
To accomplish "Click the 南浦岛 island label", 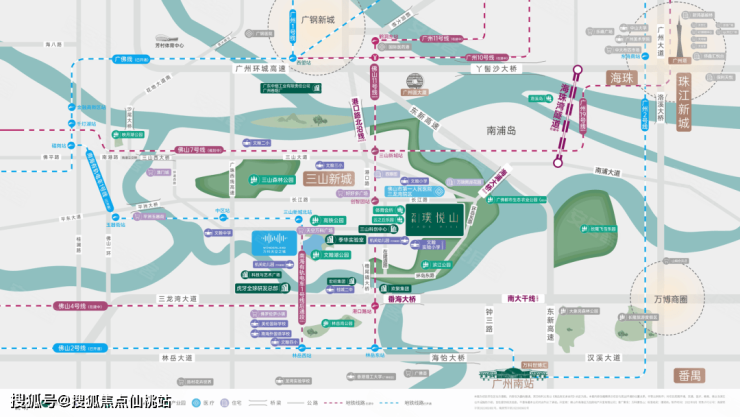I will click(x=501, y=130).
